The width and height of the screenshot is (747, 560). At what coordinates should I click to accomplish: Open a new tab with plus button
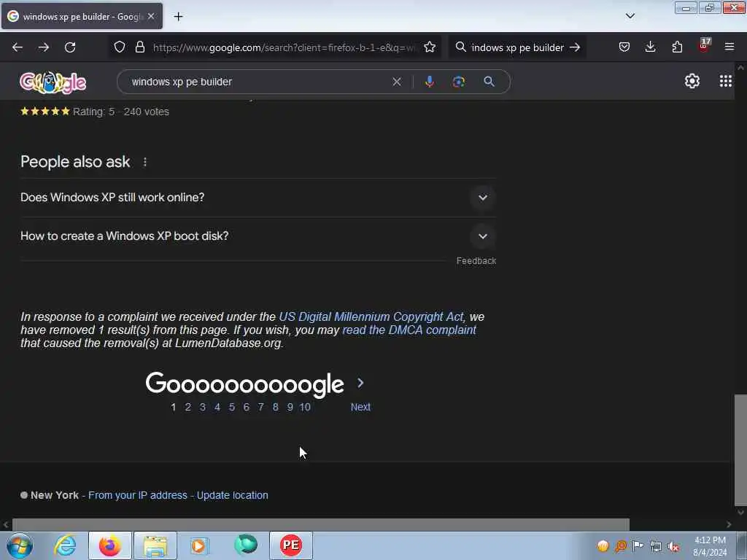[x=178, y=17]
